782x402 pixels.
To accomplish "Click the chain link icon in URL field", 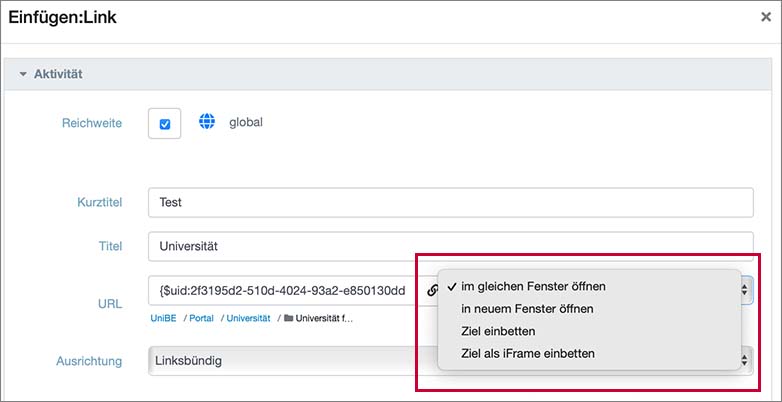I will (x=433, y=290).
